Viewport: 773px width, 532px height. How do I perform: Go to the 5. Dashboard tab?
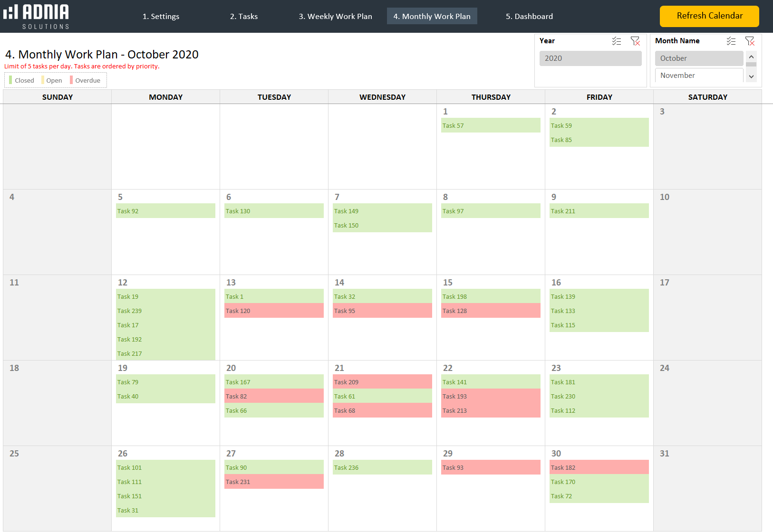click(x=529, y=17)
